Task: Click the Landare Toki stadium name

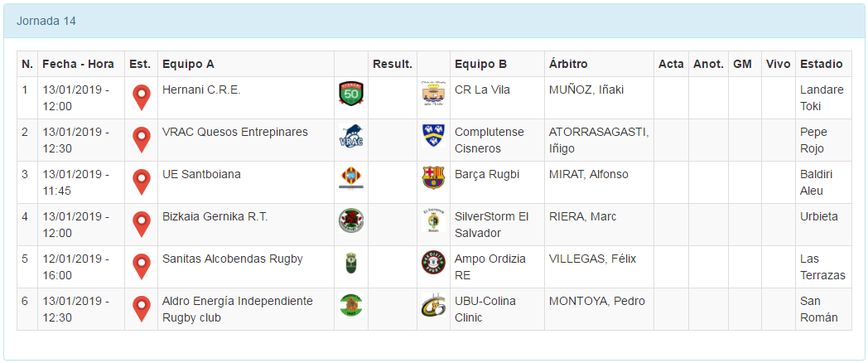Action: tap(821, 98)
